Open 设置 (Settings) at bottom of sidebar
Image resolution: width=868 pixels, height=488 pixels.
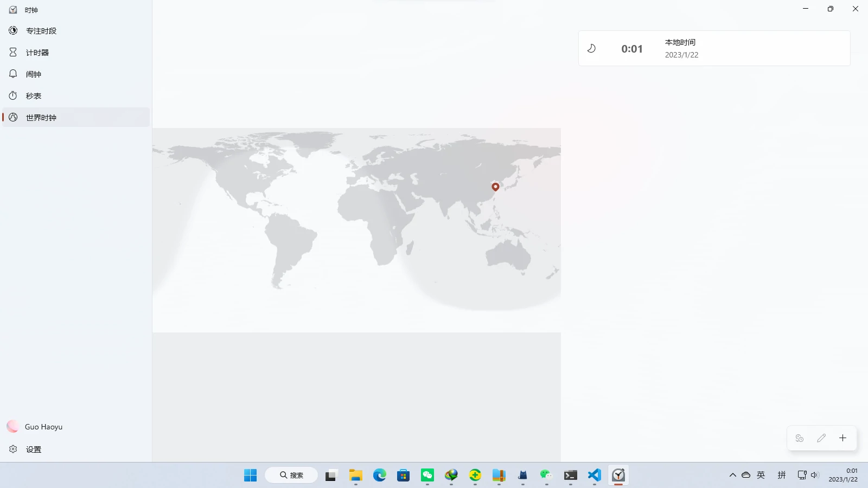33,450
